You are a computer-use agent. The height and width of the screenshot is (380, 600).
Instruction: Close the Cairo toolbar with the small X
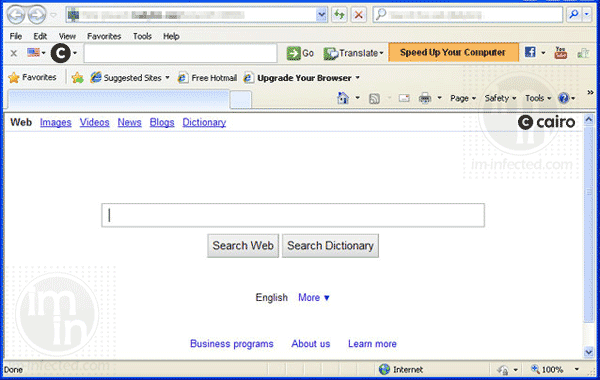tap(13, 53)
